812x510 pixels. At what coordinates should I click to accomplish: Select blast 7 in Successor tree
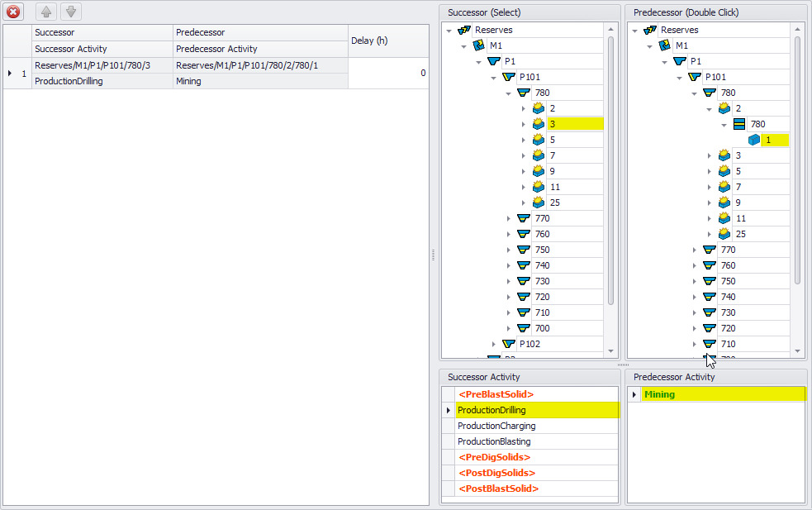click(553, 155)
